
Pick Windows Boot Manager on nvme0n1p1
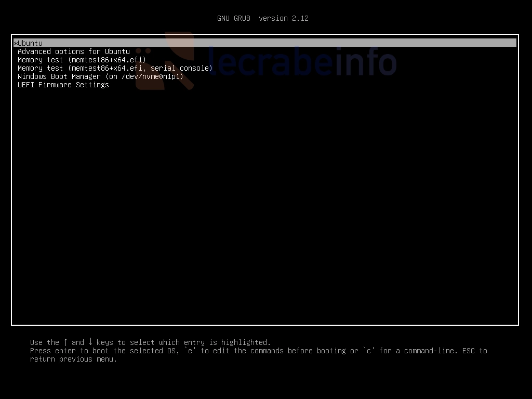tap(100, 77)
